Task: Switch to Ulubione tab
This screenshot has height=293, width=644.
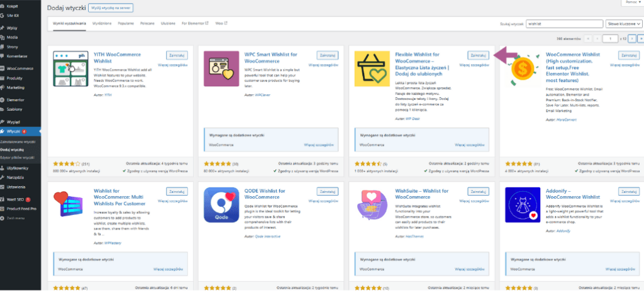Action: point(169,24)
